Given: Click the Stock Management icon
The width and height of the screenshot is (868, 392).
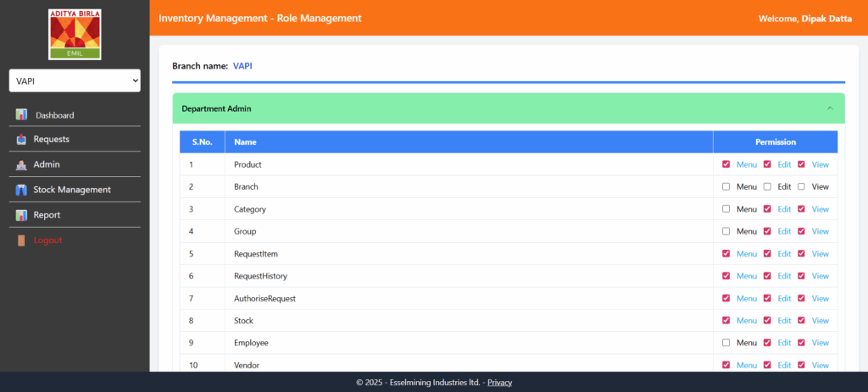Looking at the screenshot, I should tap(21, 190).
